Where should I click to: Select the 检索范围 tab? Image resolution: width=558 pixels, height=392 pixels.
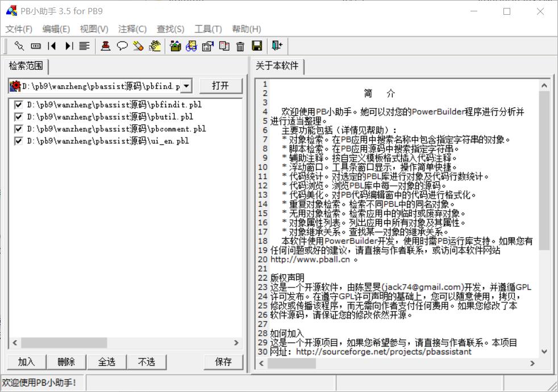(26, 66)
